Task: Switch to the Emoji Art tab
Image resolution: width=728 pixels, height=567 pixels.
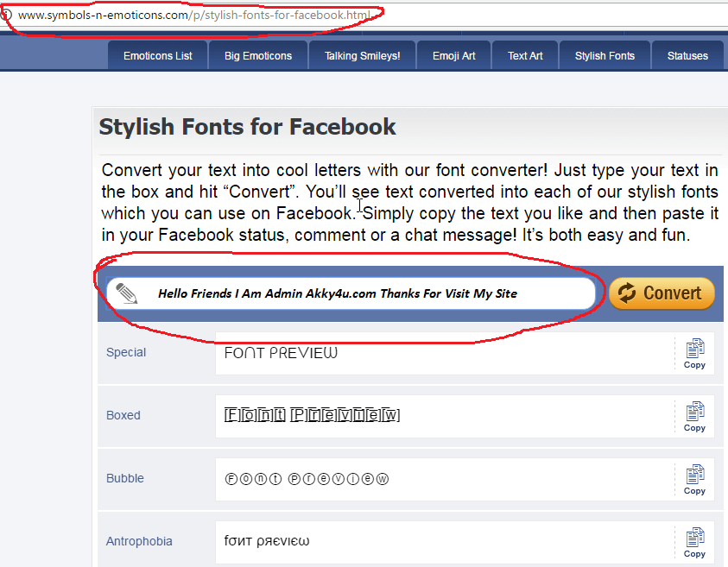Action: tap(453, 56)
